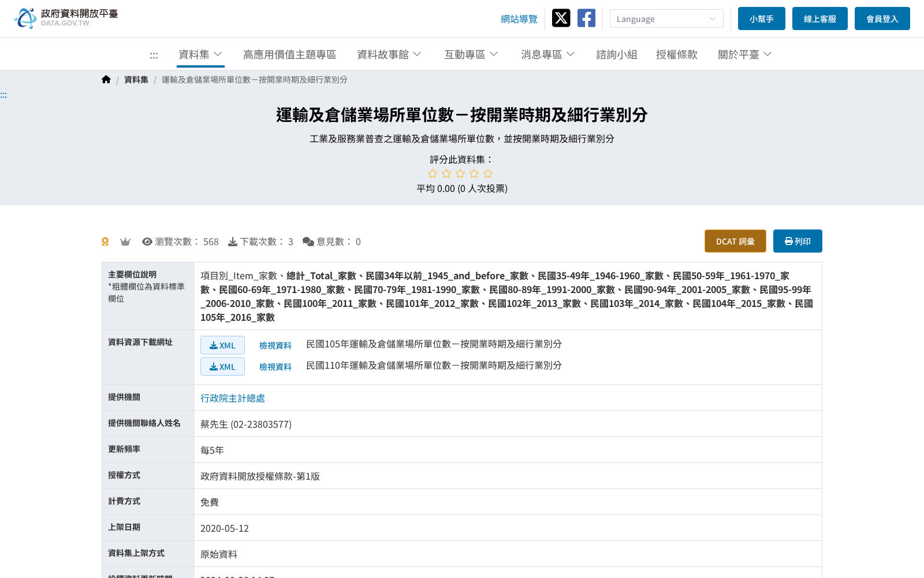Click the 會員登入 button

pos(882,18)
